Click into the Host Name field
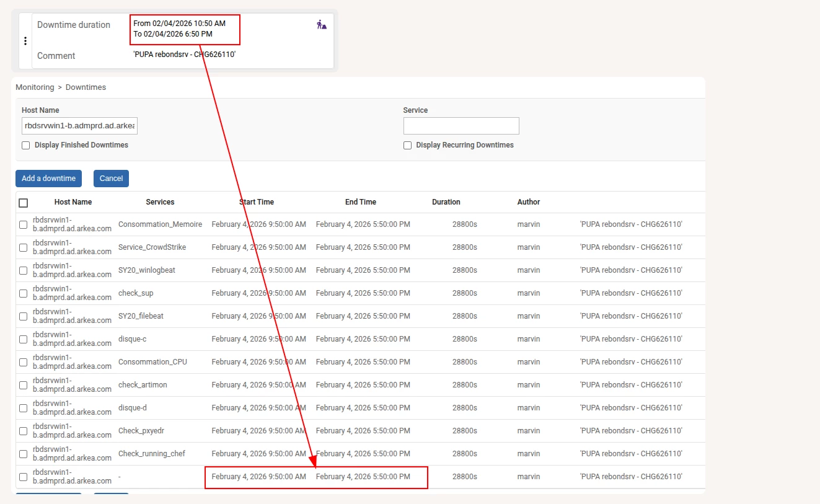Screen dimensions: 820x504 (x=79, y=126)
